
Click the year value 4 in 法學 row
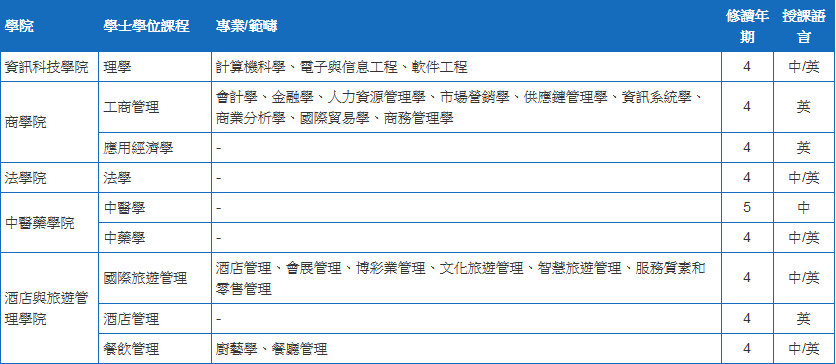click(747, 177)
